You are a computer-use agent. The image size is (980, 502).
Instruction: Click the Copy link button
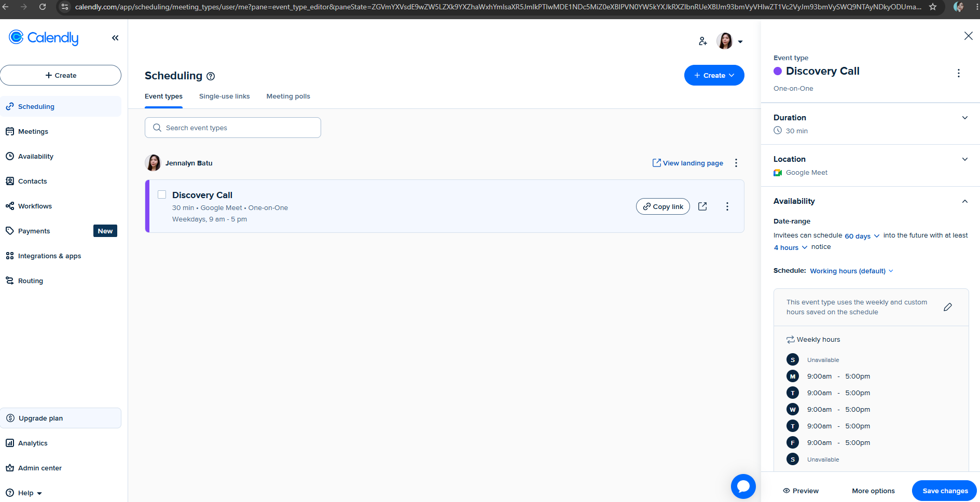coord(663,206)
